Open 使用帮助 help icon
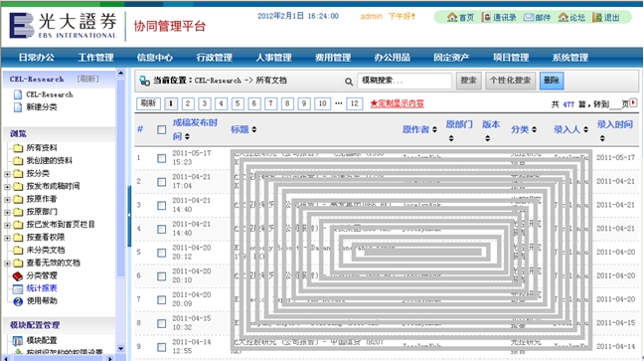The width and height of the screenshot is (644, 361). [18, 301]
